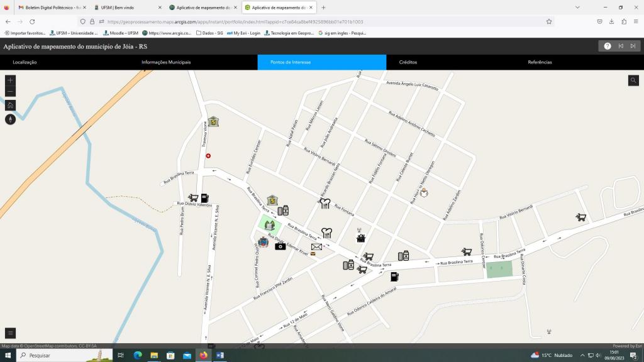The image size is (644, 362).
Task: Click the red cross health marker
Action: click(208, 156)
